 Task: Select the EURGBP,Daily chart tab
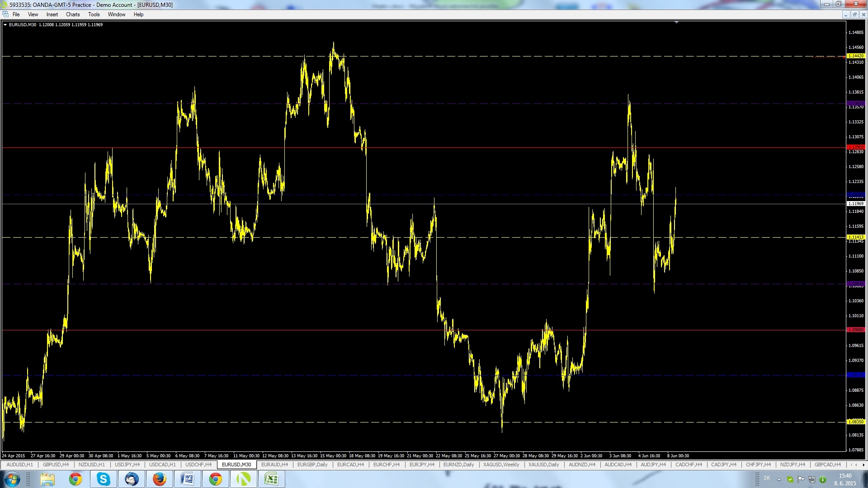point(312,465)
